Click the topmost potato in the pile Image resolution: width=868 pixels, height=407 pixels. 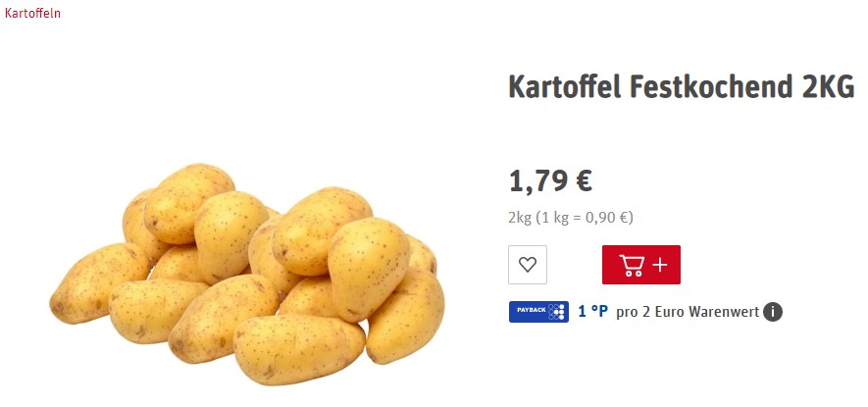[188, 202]
